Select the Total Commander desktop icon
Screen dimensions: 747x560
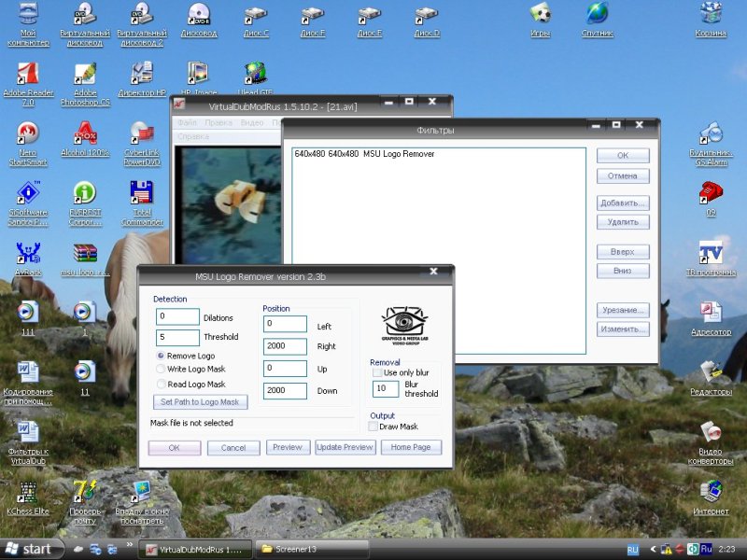click(142, 193)
